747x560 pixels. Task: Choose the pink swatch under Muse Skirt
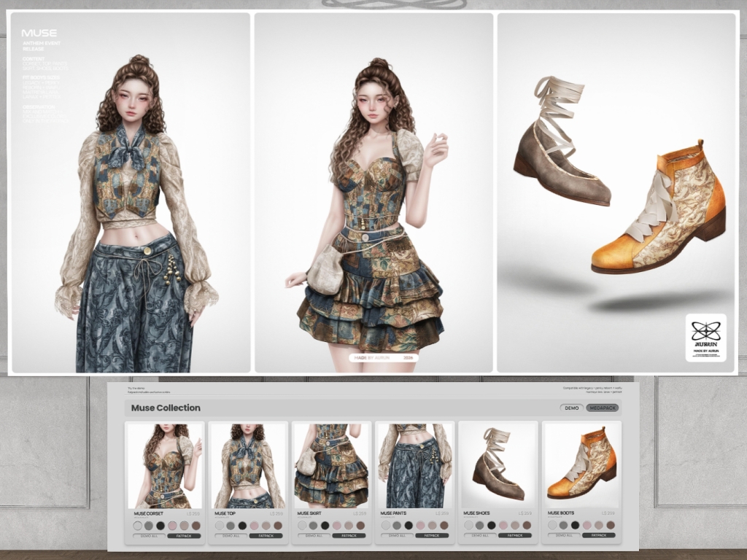338,525
